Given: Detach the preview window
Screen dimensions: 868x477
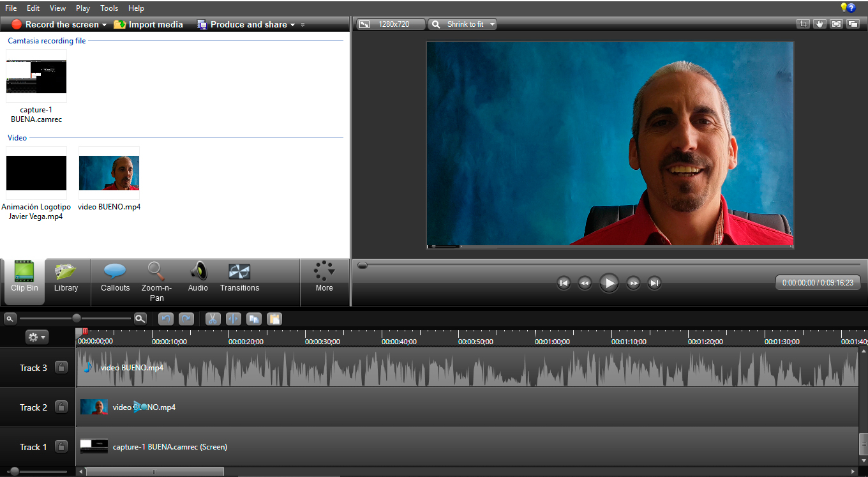Looking at the screenshot, I should click(853, 24).
